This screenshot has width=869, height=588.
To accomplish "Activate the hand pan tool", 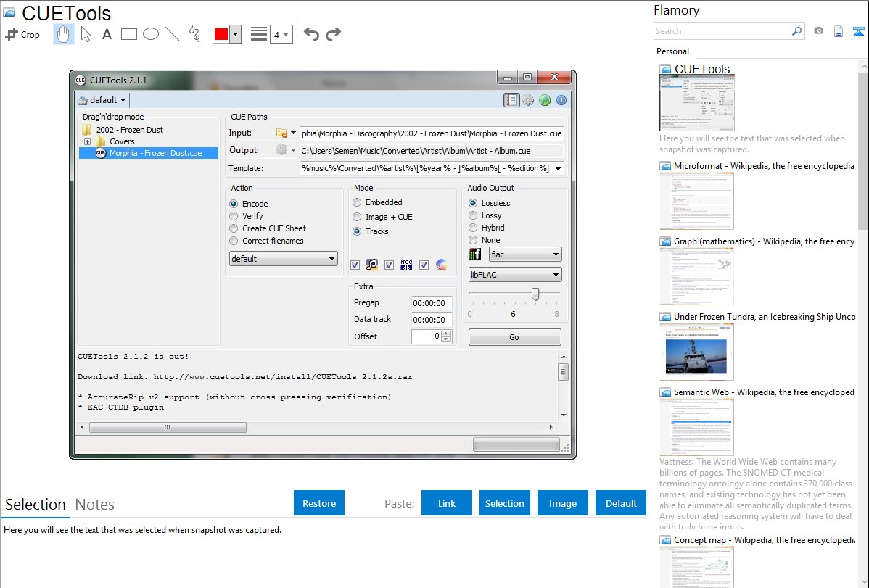I will [64, 34].
